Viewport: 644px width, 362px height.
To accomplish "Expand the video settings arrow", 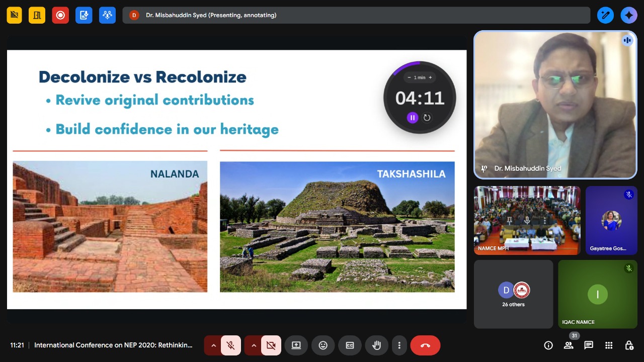I will coord(254,345).
